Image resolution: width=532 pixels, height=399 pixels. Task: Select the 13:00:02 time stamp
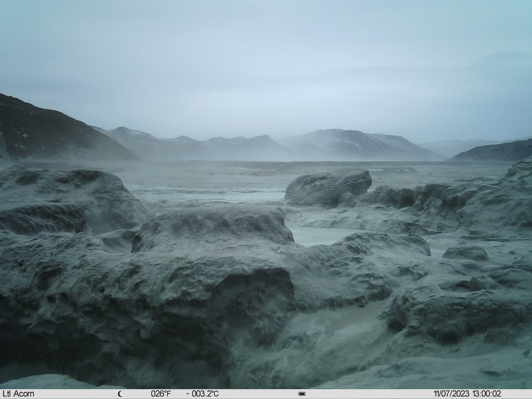(x=487, y=394)
